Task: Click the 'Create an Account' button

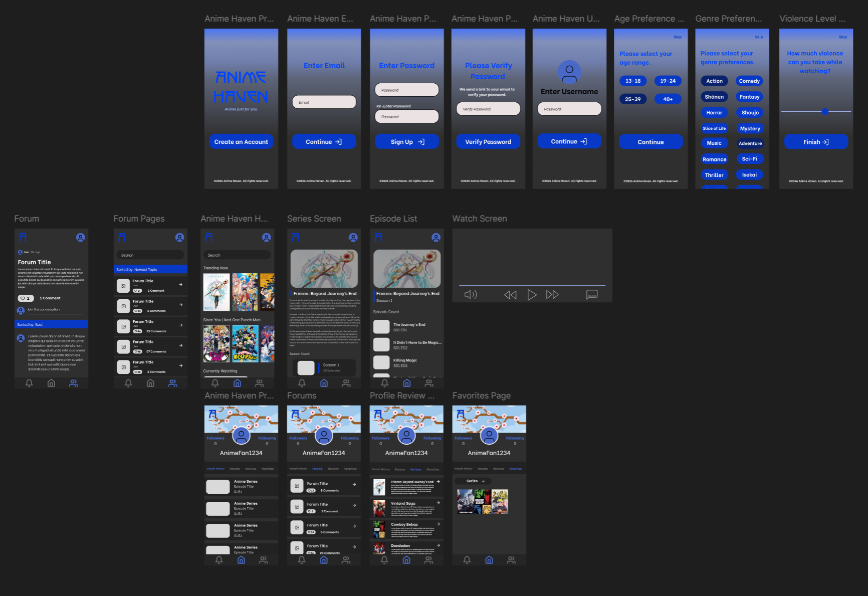Action: (241, 141)
